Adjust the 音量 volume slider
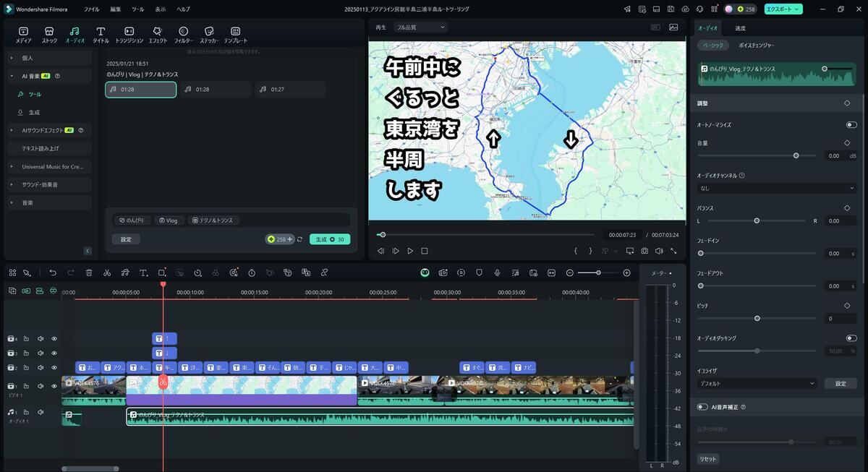Screen dimensions: 868x472 tap(796, 155)
